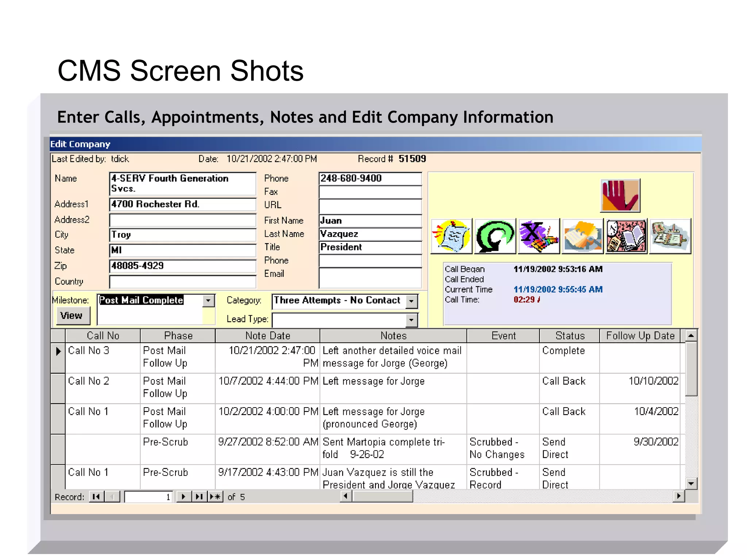Click the company Name field

click(183, 184)
